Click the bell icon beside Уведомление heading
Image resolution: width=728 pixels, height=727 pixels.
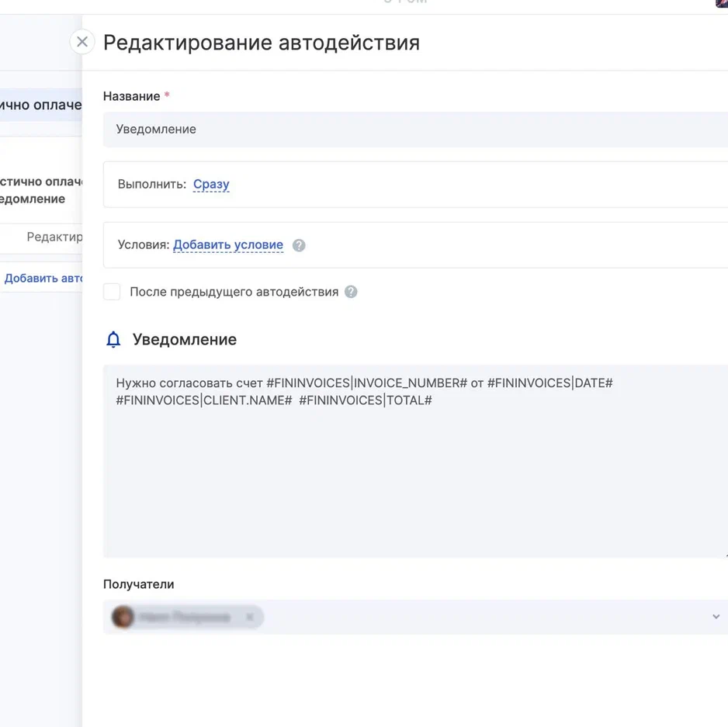113,340
